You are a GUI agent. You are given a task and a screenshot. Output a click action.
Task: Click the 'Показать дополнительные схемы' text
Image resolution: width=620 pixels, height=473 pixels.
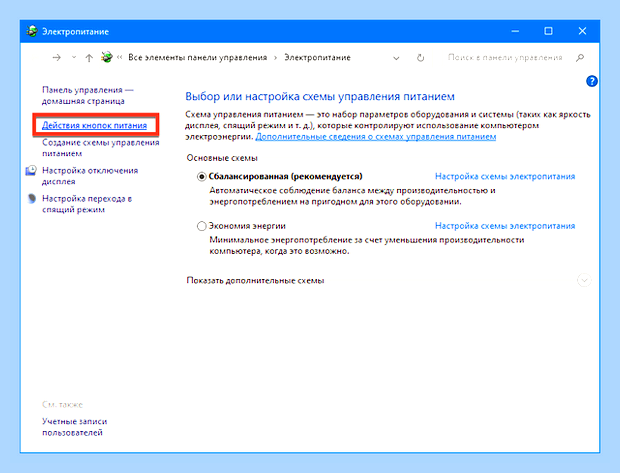click(x=255, y=280)
